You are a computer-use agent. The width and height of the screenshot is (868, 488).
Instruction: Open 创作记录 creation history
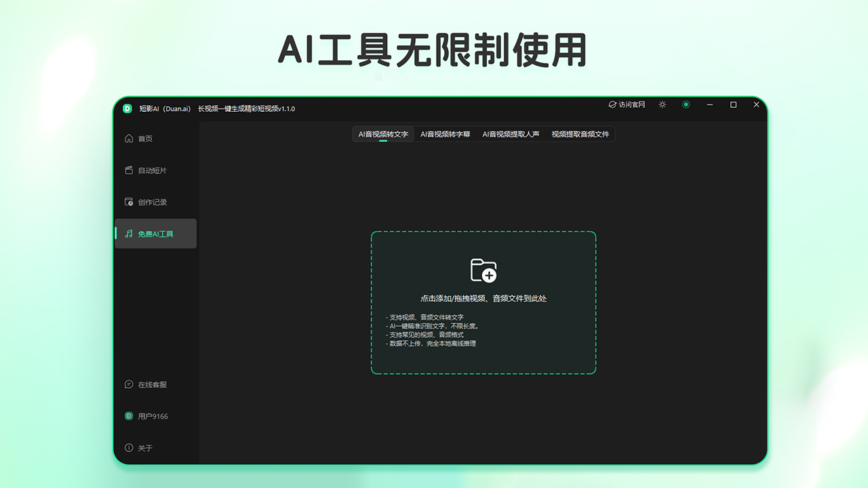[x=149, y=201]
